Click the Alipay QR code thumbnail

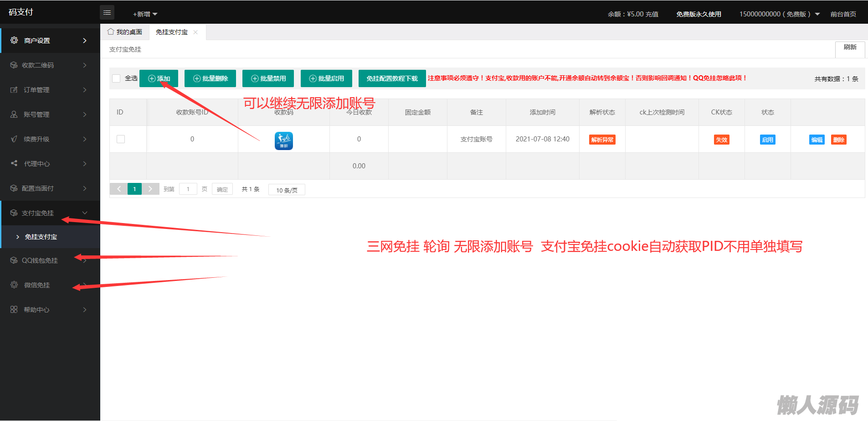tap(283, 140)
